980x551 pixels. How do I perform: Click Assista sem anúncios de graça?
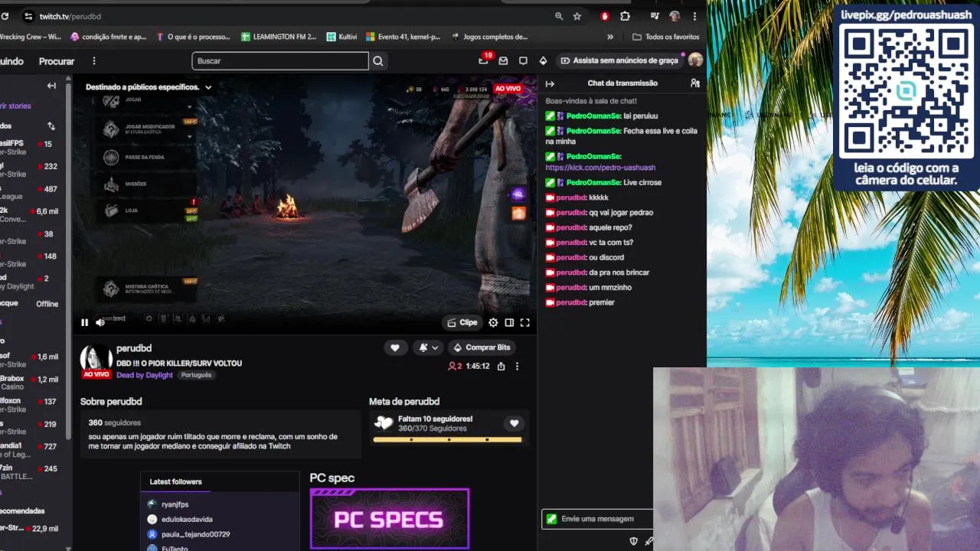point(619,60)
